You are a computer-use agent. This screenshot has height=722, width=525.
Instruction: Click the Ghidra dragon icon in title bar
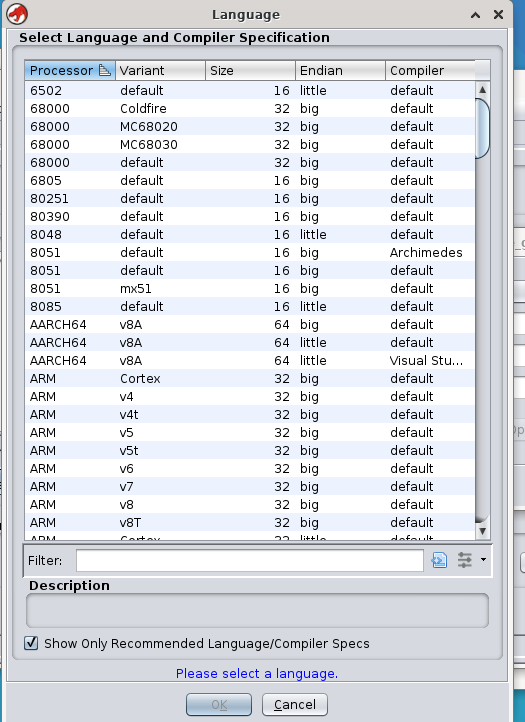tap(17, 14)
